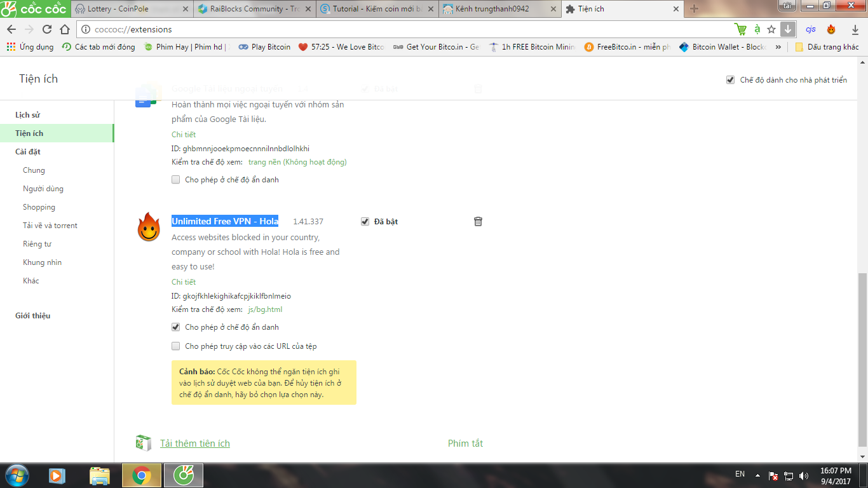
Task: Open the network tray icon
Action: 789,475
